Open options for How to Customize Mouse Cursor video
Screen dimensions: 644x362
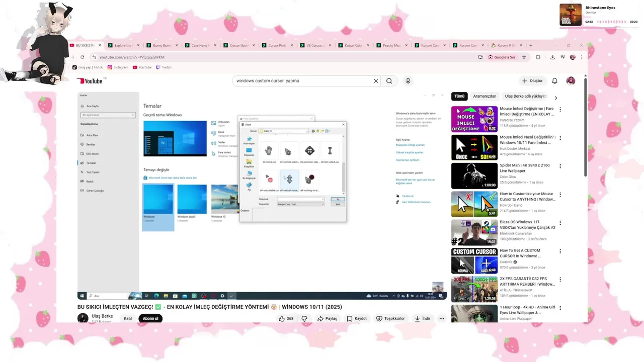[560, 195]
